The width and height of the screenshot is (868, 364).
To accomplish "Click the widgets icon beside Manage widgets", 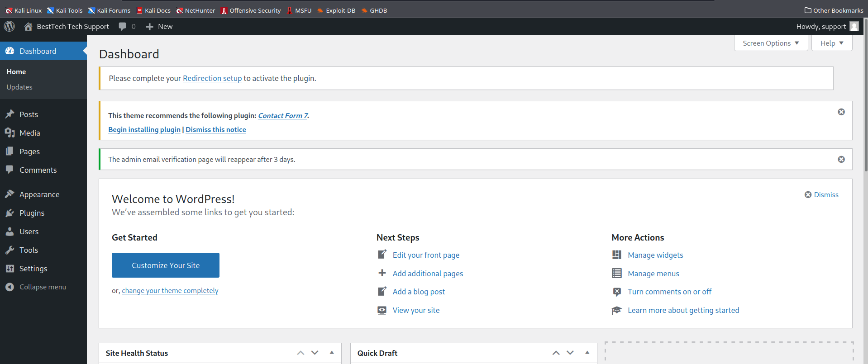I will coord(616,255).
